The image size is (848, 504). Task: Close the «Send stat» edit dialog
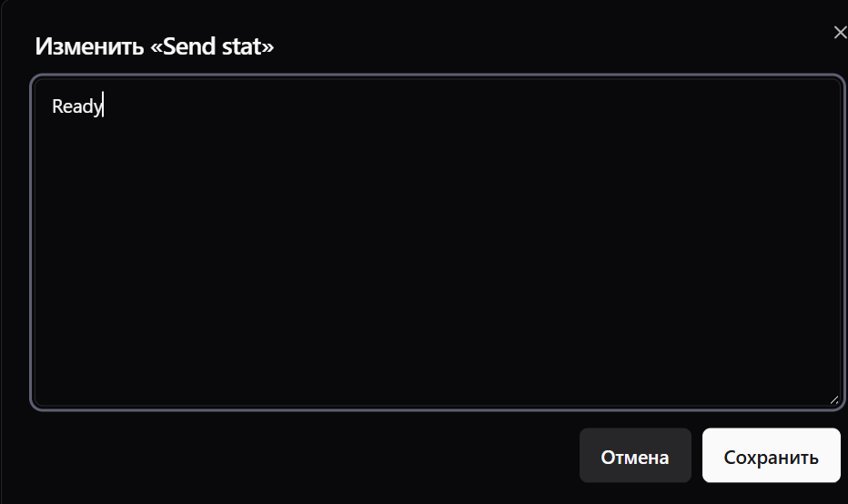[840, 34]
